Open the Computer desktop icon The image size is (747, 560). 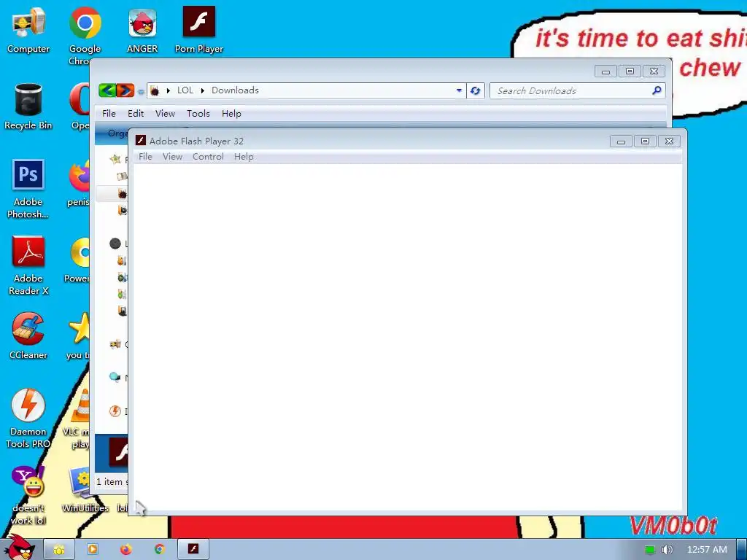[28, 31]
